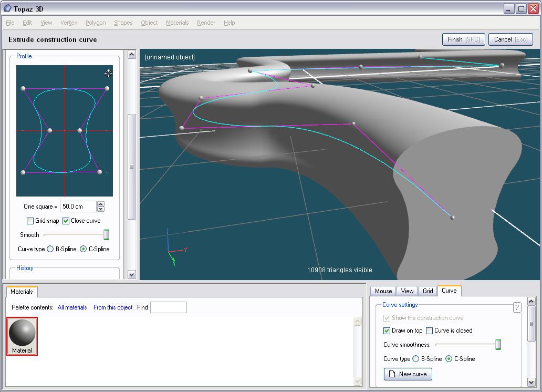
Task: Select B-Spline curve type in Profile panel
Action: [x=50, y=249]
